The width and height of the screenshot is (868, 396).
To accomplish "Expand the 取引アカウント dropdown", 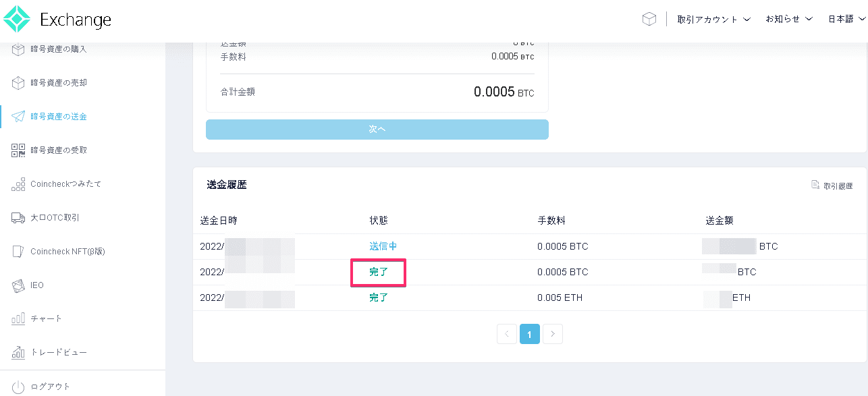I will coord(713,20).
